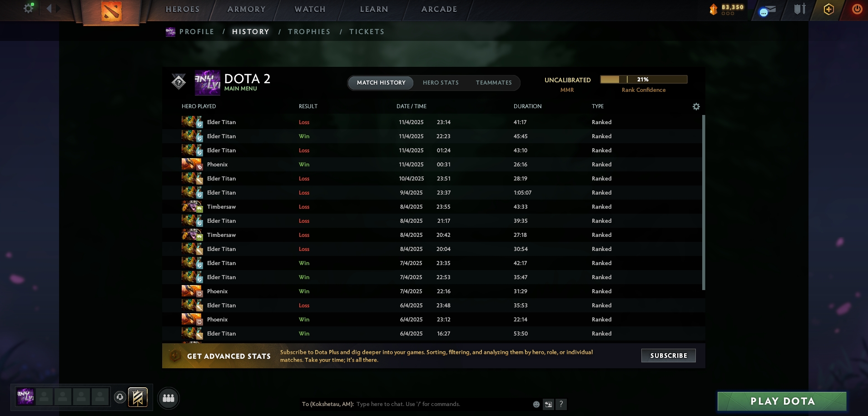This screenshot has width=868, height=416.
Task: Invite player to last empty party slot
Action: pyautogui.click(x=100, y=396)
